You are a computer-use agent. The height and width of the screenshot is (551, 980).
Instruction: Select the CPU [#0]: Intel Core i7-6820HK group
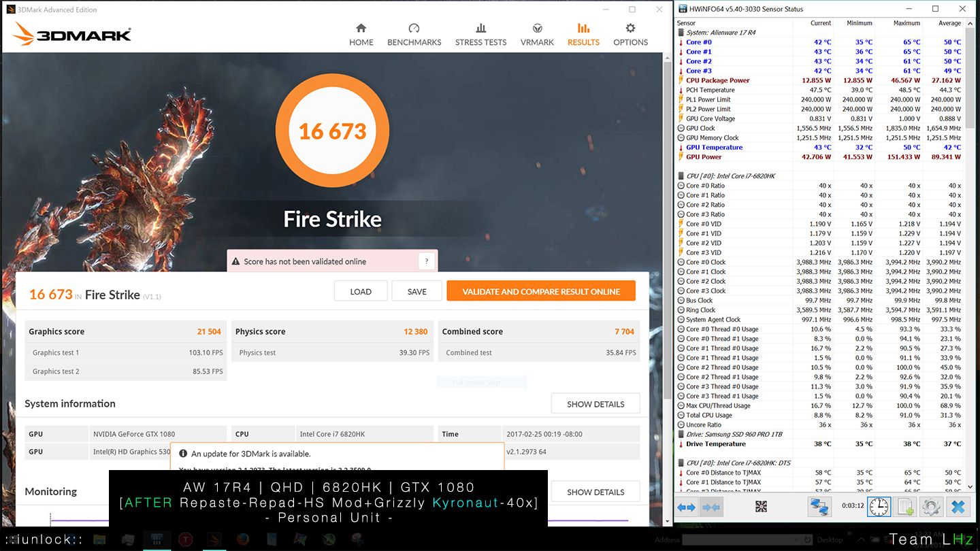[x=819, y=176]
